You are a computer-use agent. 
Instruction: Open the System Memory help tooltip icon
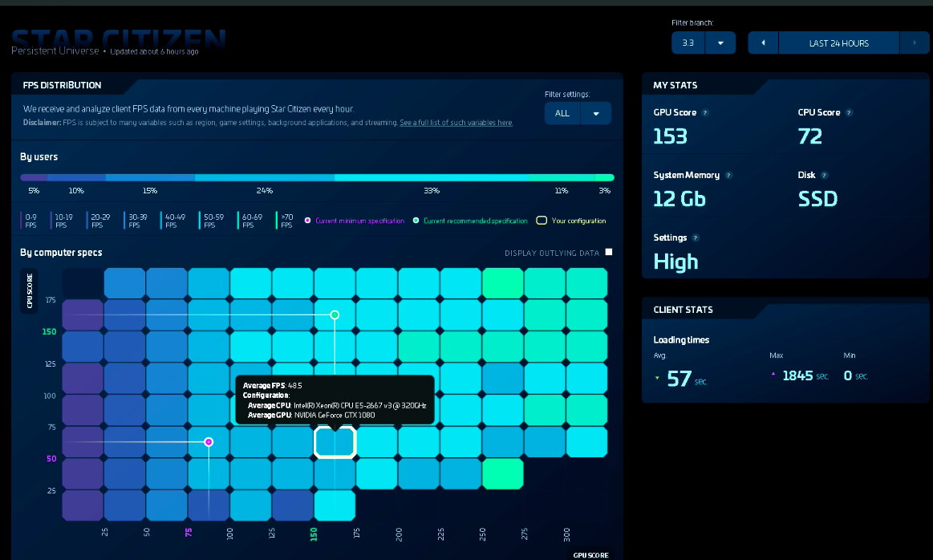[728, 176]
